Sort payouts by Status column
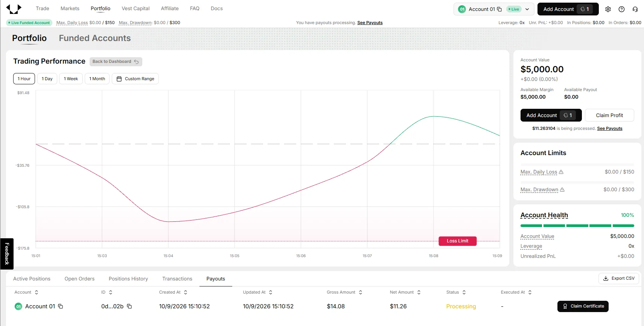The height and width of the screenshot is (326, 644). pyautogui.click(x=464, y=292)
